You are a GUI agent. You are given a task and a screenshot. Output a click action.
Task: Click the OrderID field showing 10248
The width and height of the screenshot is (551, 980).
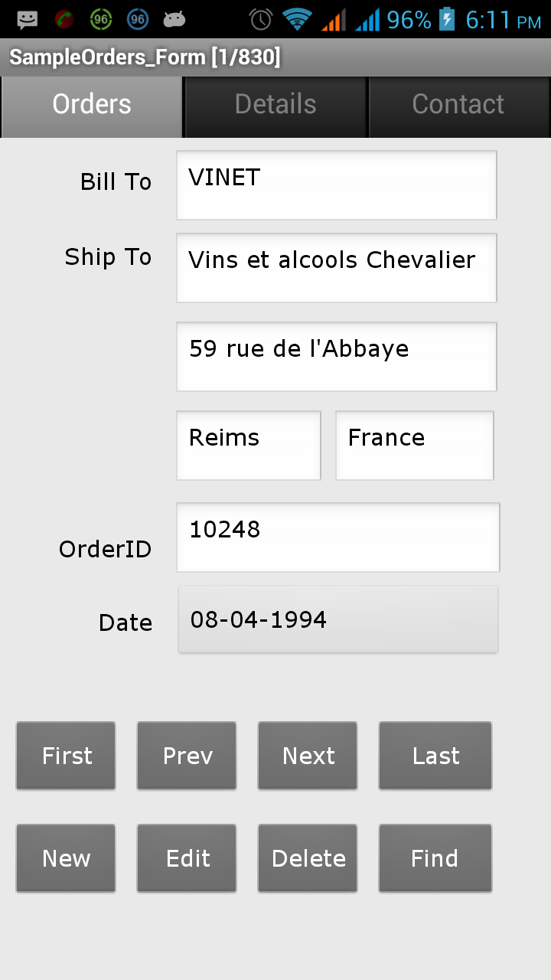tap(337, 537)
